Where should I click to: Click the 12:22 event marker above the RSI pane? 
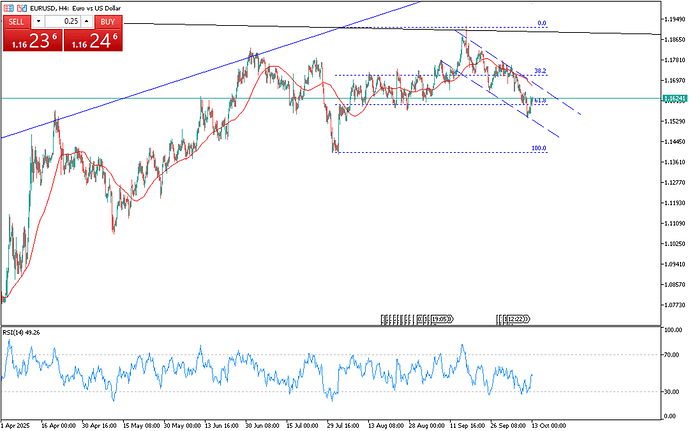coord(516,319)
